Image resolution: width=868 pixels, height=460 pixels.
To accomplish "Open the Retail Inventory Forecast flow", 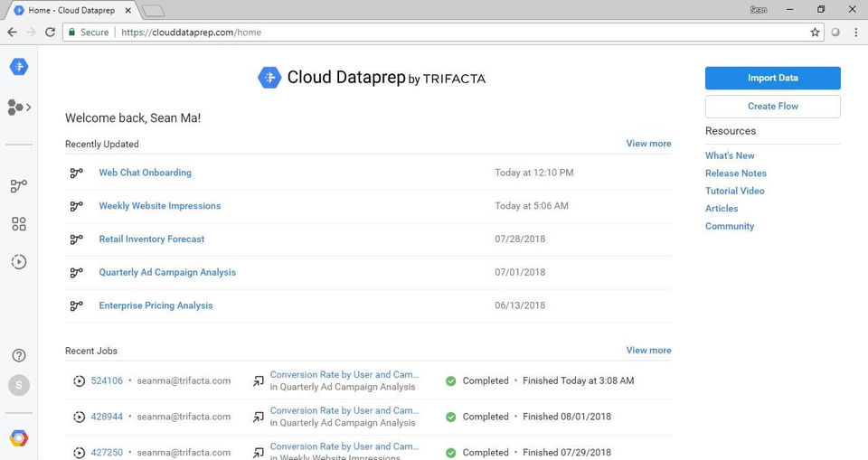I will point(152,239).
